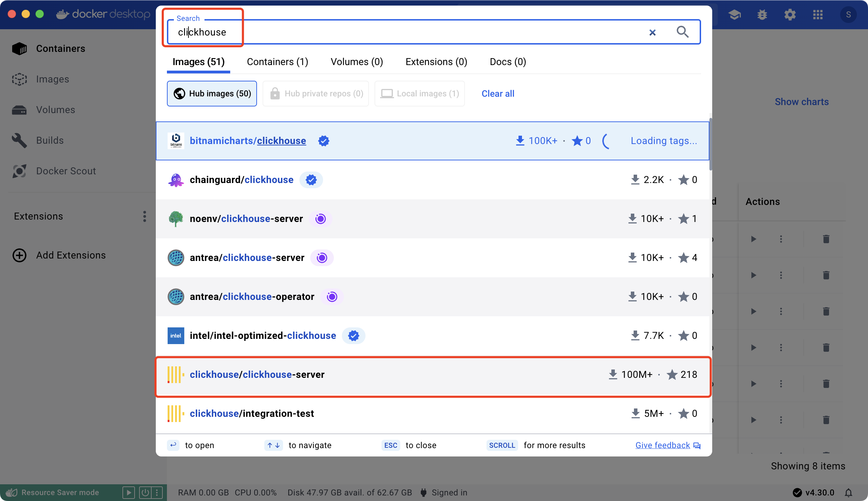868x501 pixels.
Task: Click Signed in status
Action: (444, 493)
